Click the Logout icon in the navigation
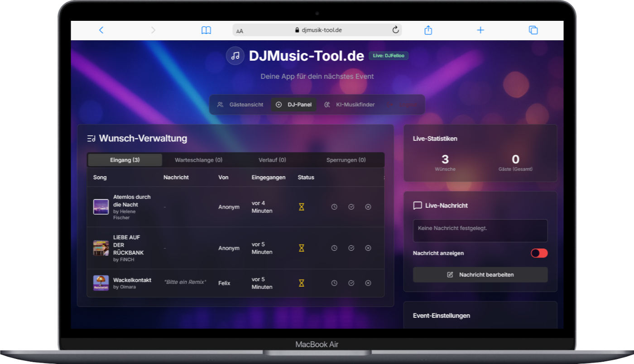Viewport: 634px width, 364px height. (x=390, y=105)
